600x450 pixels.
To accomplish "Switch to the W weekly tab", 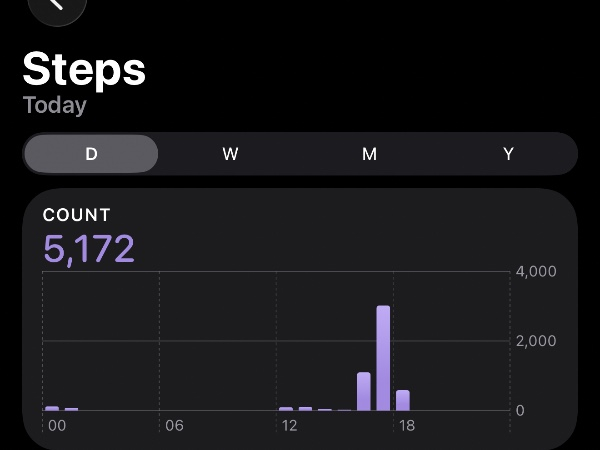I will pyautogui.click(x=230, y=154).
